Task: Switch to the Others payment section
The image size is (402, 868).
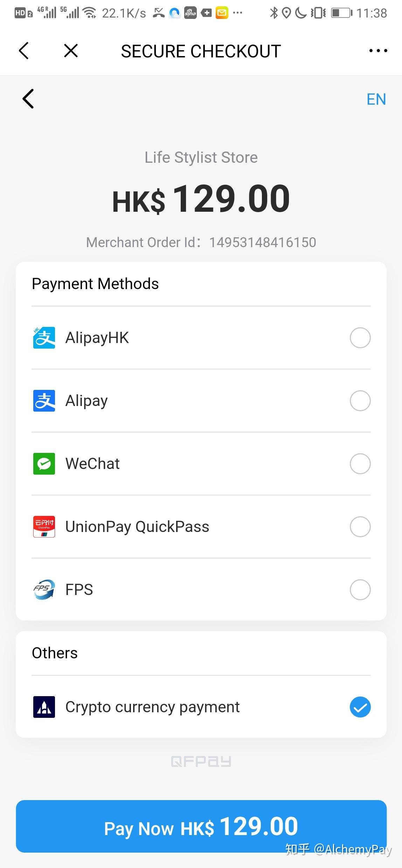Action: [55, 652]
